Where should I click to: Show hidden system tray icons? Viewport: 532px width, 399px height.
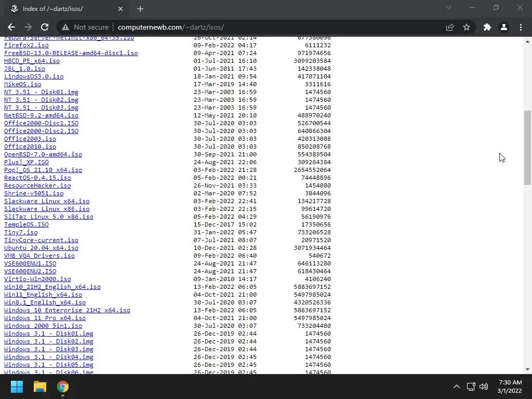457,387
